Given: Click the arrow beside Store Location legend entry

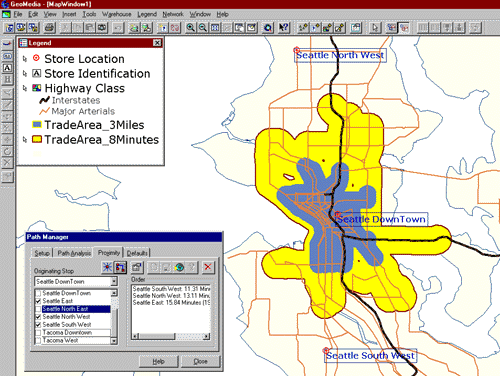Looking at the screenshot, I should [25, 59].
